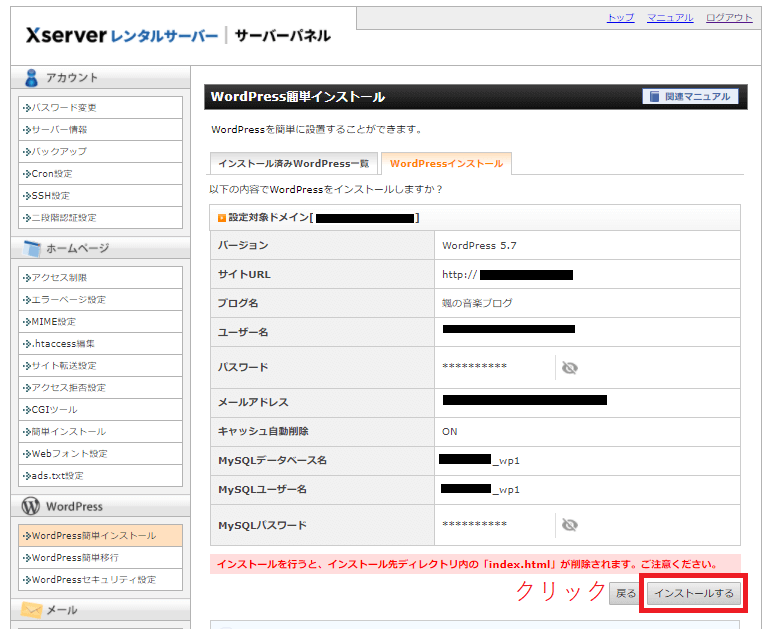The height and width of the screenshot is (629, 768).
Task: Click the ユーザー名 label cell
Action: point(322,332)
